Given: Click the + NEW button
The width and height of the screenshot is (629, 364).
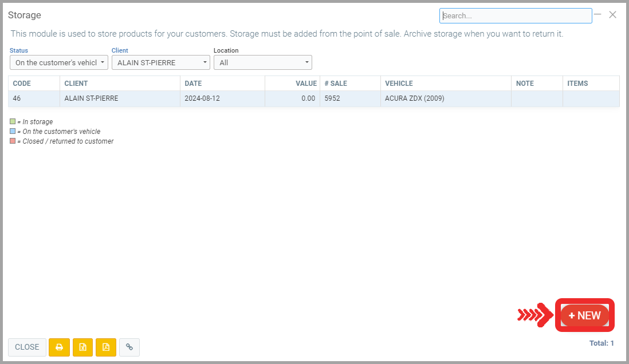Looking at the screenshot, I should coord(584,315).
